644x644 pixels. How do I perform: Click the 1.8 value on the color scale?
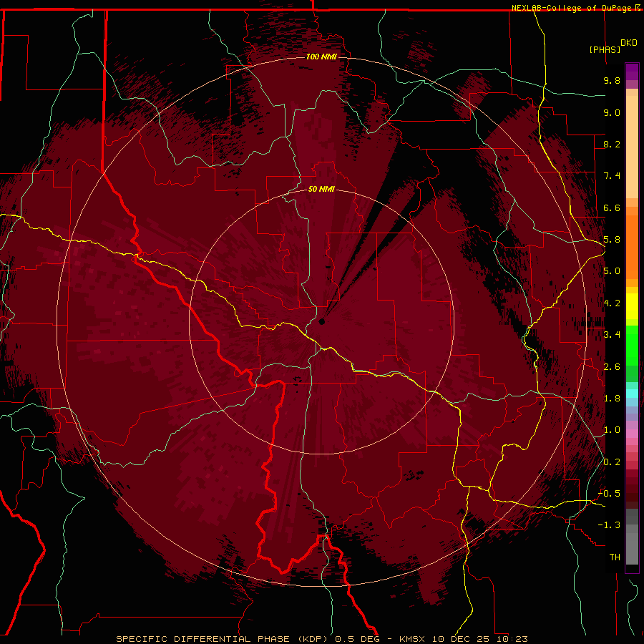pos(612,399)
